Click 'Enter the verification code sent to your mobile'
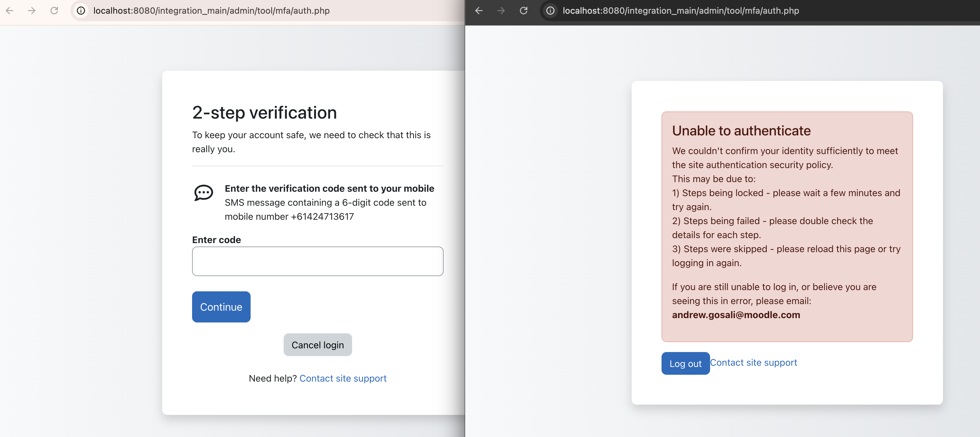 (329, 189)
